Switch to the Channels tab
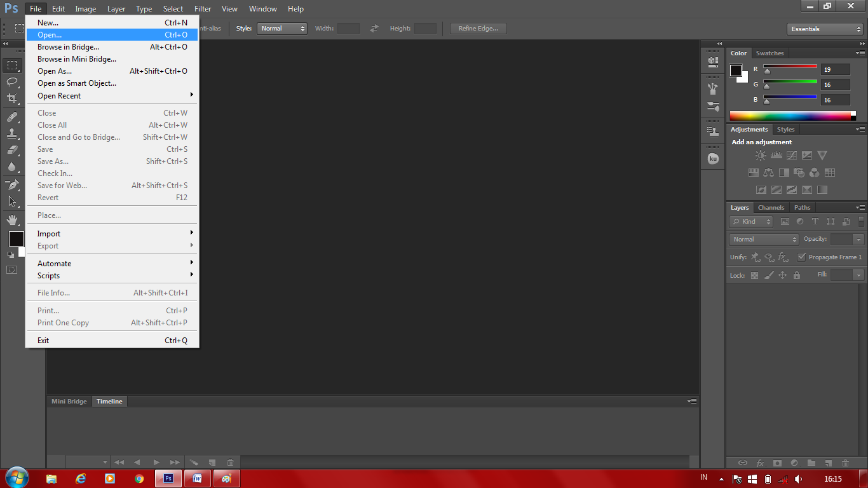This screenshot has width=868, height=488. tap(771, 208)
